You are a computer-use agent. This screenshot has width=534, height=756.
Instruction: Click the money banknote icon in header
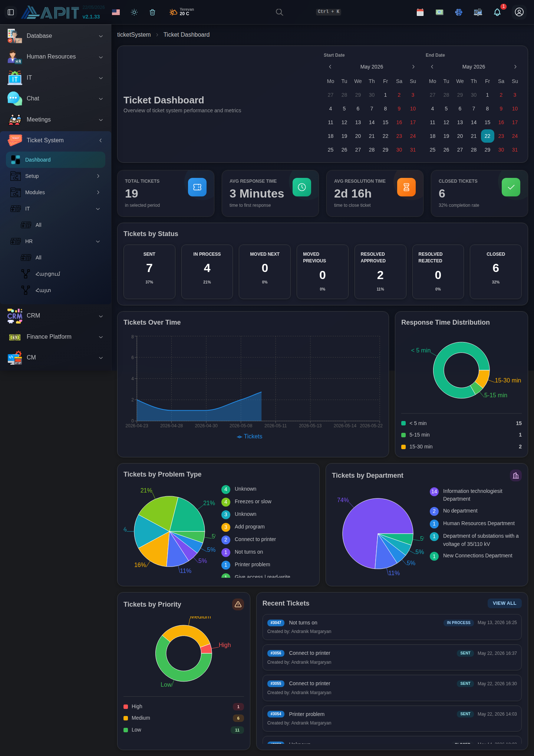439,12
